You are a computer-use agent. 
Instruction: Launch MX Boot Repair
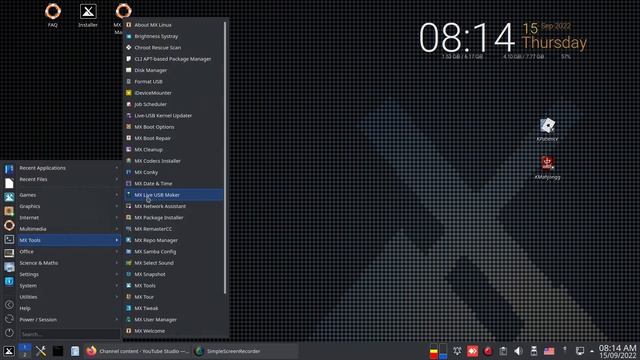(174, 138)
